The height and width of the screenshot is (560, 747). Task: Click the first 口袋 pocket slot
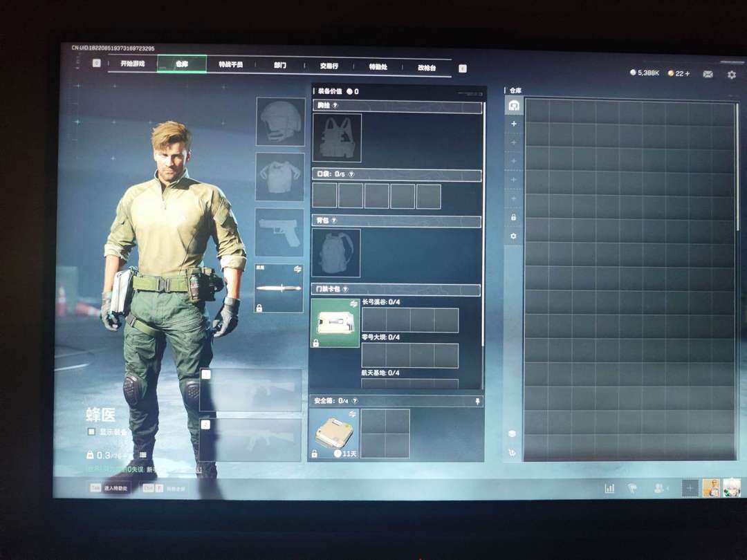[x=324, y=196]
